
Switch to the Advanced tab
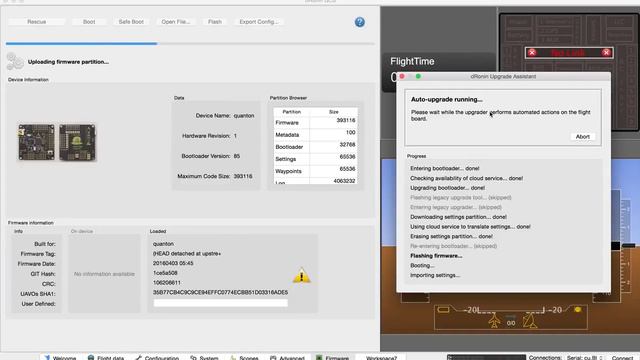pyautogui.click(x=287, y=358)
